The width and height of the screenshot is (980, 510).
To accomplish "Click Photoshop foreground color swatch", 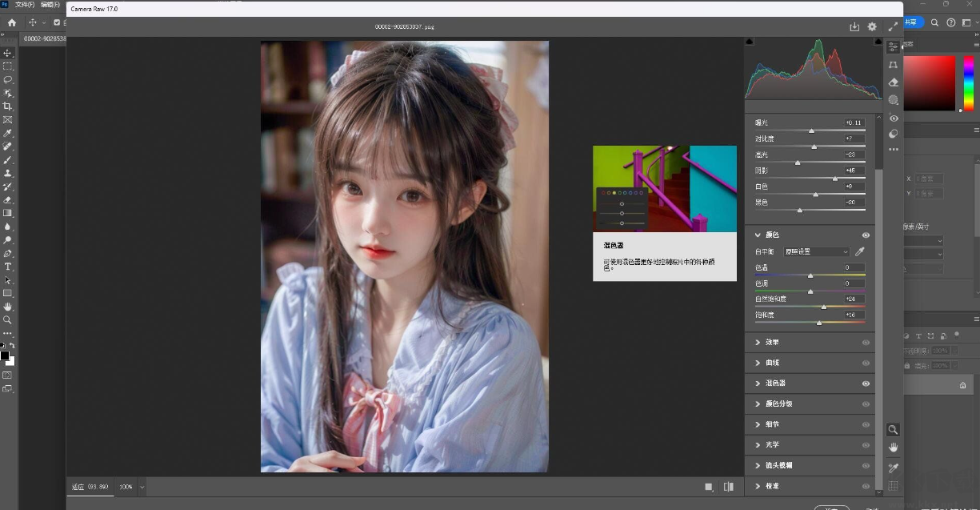I will coord(5,356).
